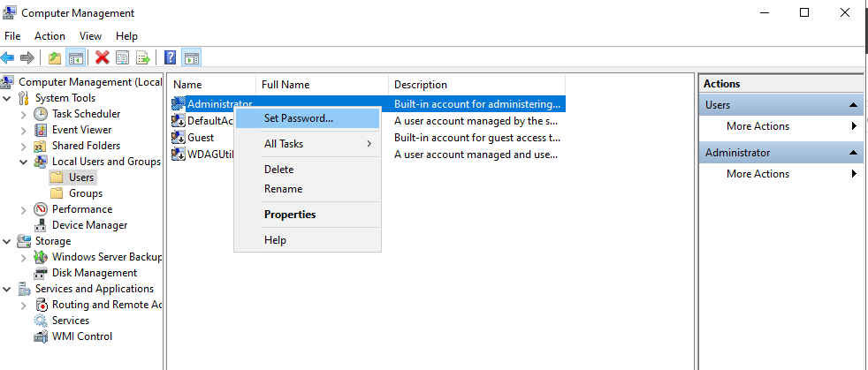Toggle Show/Hide Action Pane toolbar icon

[192, 57]
